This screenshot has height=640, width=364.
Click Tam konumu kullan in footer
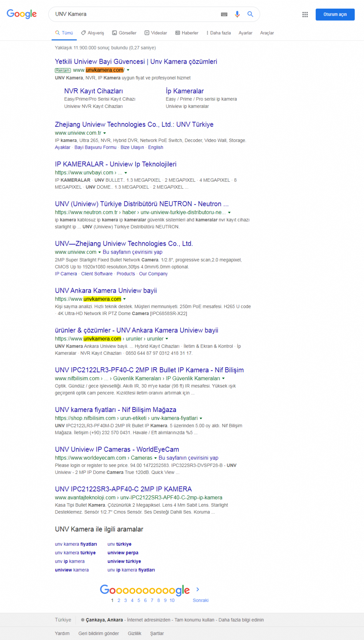pyautogui.click(x=194, y=620)
